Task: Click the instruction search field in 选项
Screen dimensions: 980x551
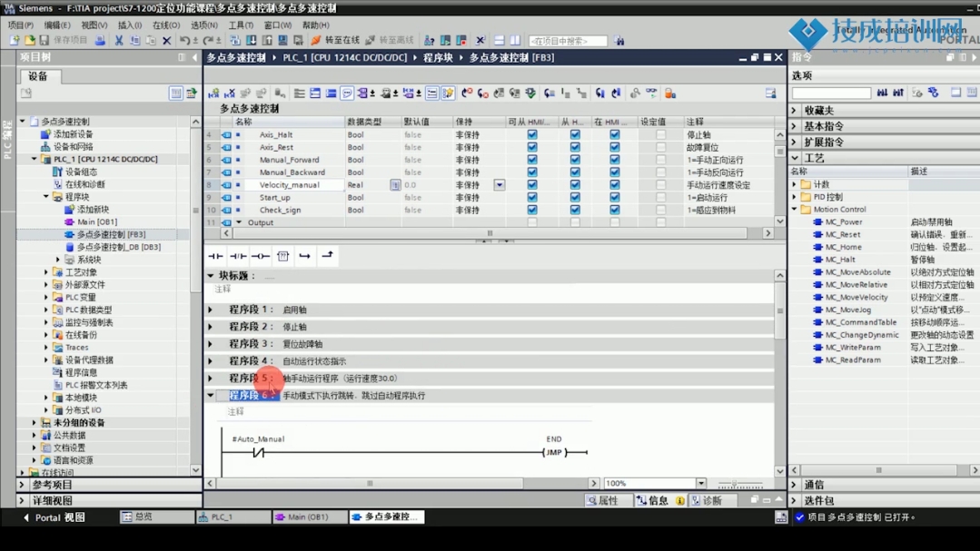Action: coord(831,93)
